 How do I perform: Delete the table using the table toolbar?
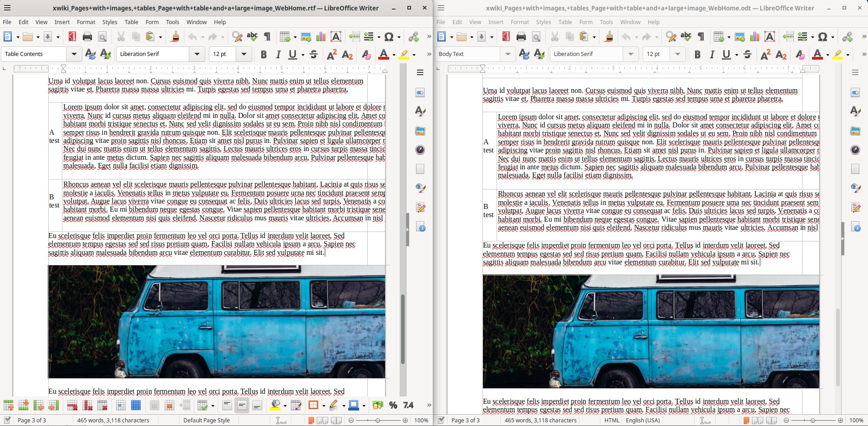point(102,405)
